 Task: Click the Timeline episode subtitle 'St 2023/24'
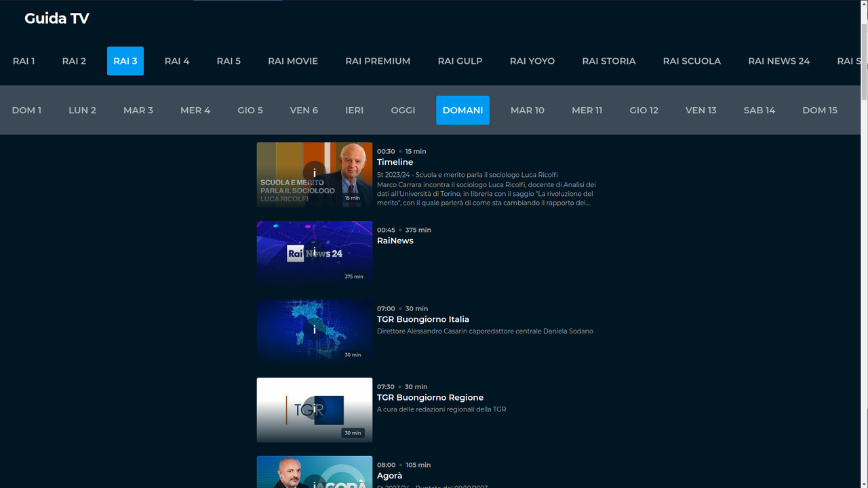[467, 175]
